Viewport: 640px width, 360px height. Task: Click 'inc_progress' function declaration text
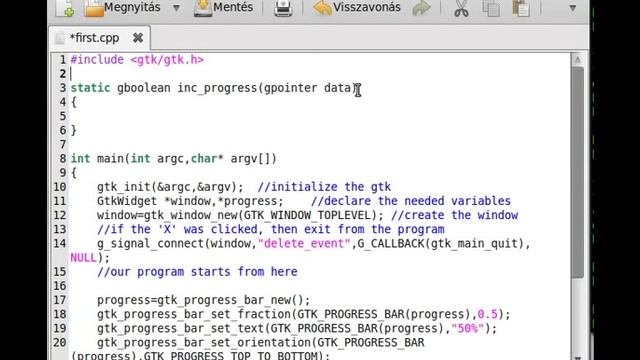[217, 88]
